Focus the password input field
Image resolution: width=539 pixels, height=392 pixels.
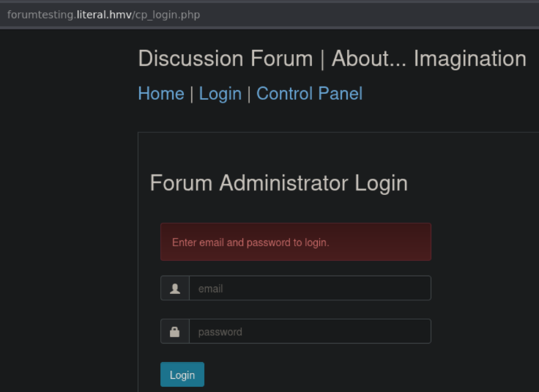pyautogui.click(x=309, y=332)
